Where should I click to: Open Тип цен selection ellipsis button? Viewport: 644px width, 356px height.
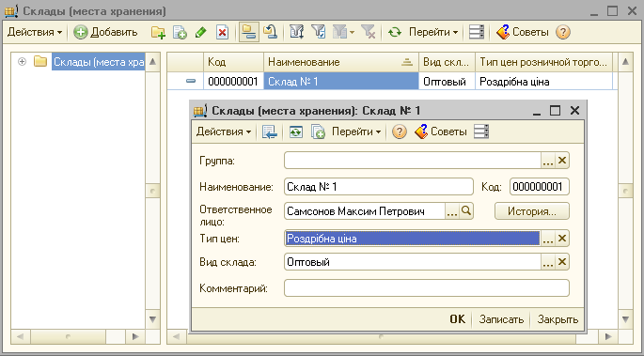[548, 239]
